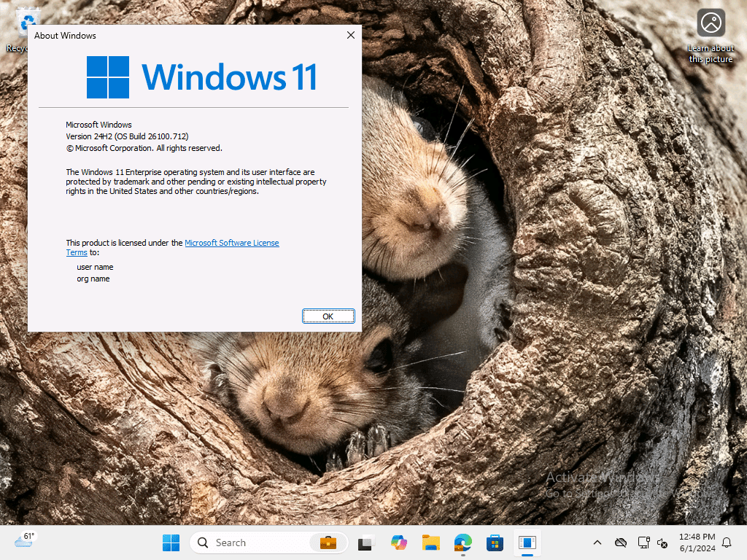Open the Microsoft Software License Terms link
The image size is (747, 560).
tap(232, 242)
